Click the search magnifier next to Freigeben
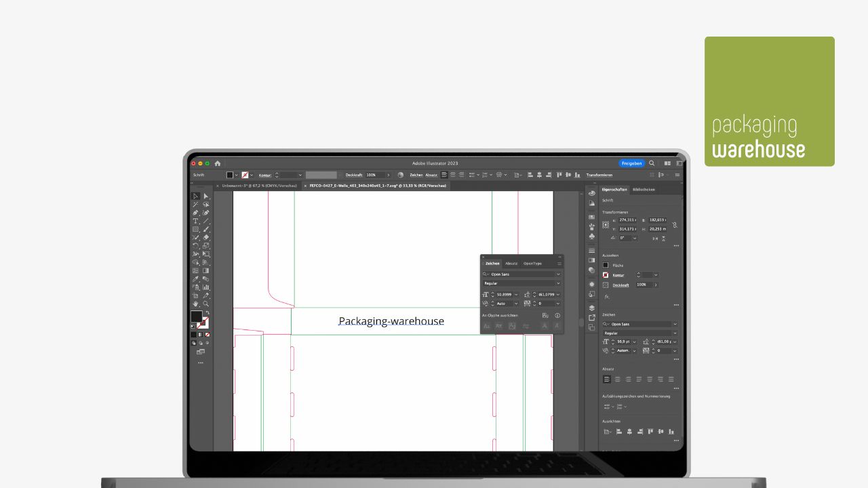 (x=652, y=163)
